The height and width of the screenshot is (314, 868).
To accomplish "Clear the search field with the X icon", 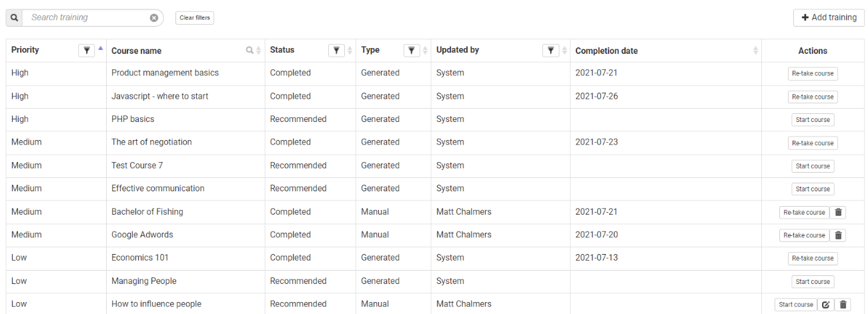I will point(154,18).
